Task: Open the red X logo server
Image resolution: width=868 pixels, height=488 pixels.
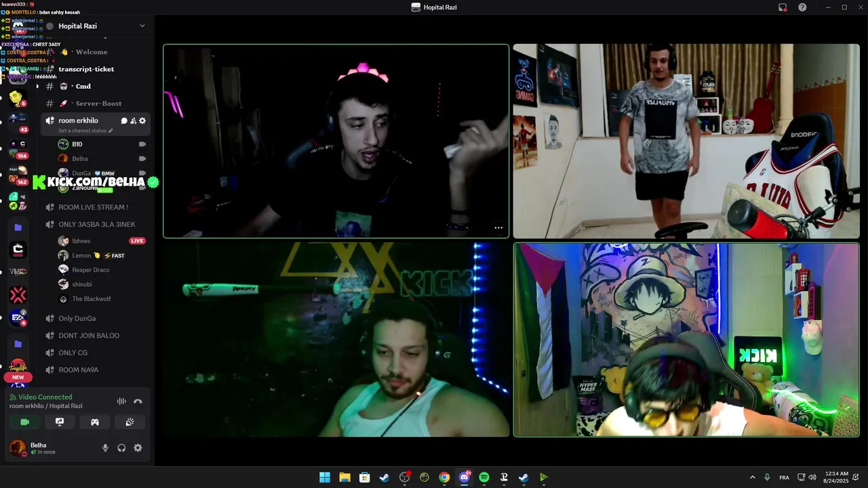Action: point(18,295)
